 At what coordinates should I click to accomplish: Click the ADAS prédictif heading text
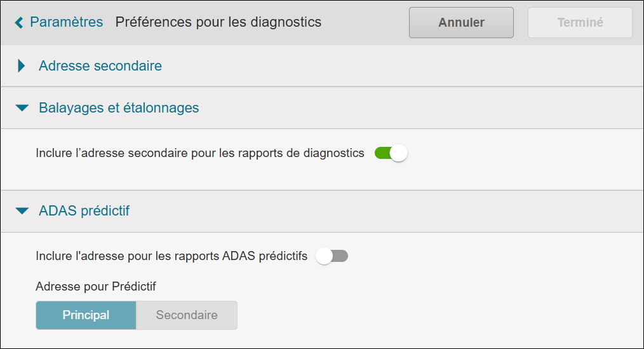[84, 211]
